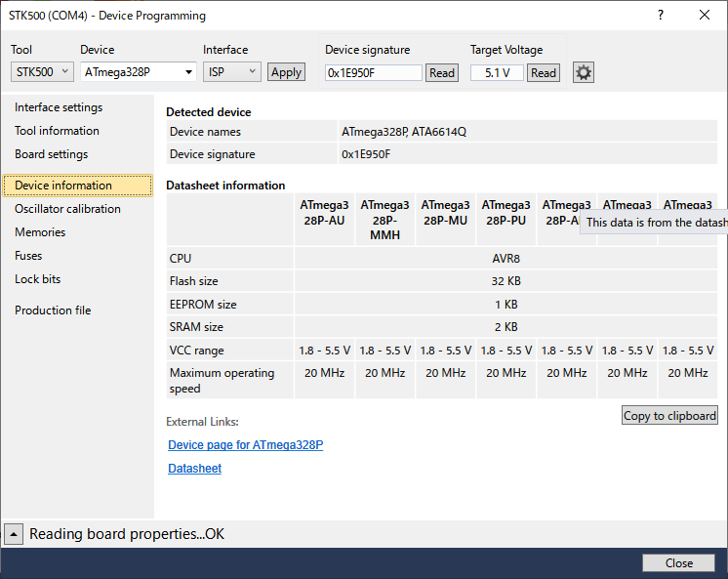Viewport: 728px width, 579px height.
Task: Click Copy to clipboard button
Action: pos(669,415)
